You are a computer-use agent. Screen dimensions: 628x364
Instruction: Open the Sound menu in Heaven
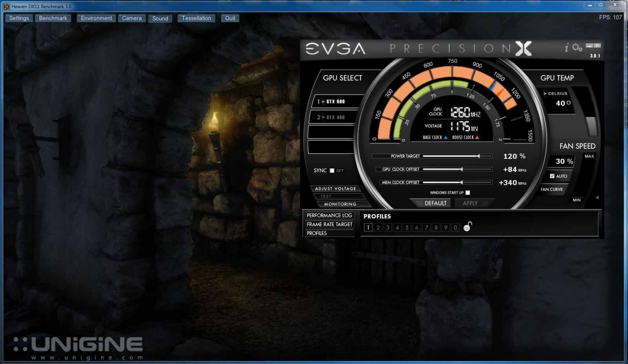160,18
